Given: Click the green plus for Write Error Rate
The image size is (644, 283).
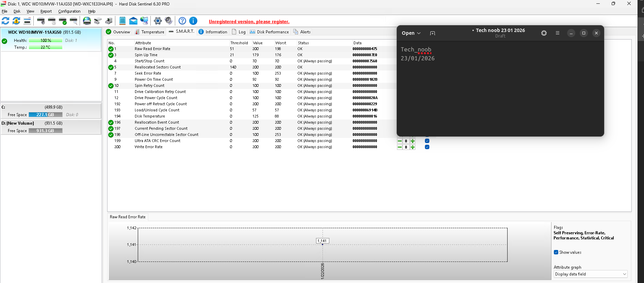Looking at the screenshot, I should click(x=413, y=147).
